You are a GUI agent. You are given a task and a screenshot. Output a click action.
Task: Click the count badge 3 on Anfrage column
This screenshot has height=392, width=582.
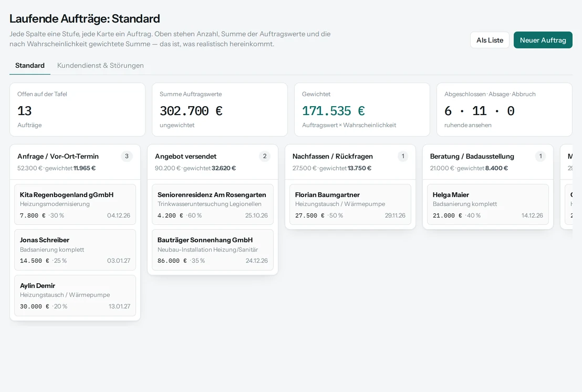coord(127,156)
